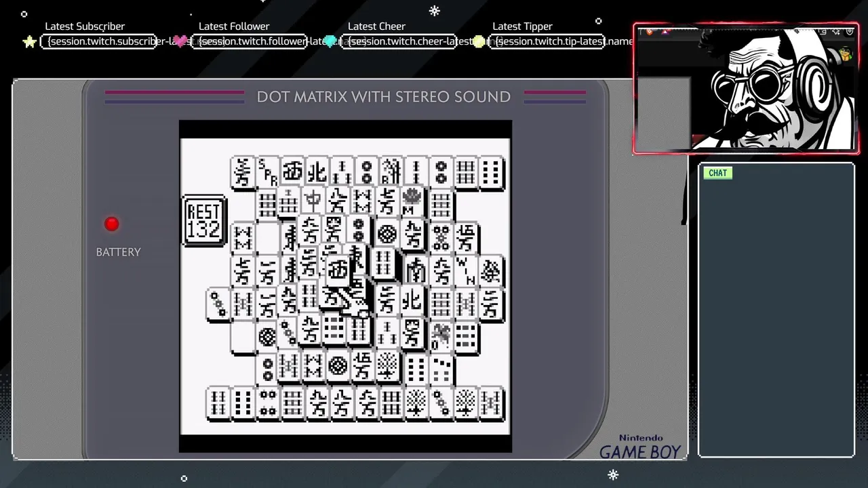Click the yellow tipper coin icon
868x488 pixels.
coord(479,41)
